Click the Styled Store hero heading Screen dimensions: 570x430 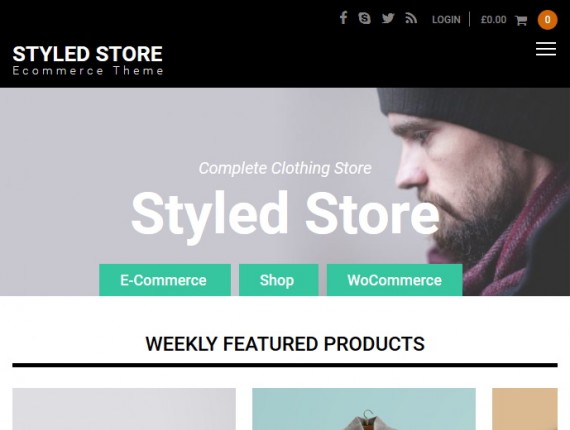pos(285,216)
